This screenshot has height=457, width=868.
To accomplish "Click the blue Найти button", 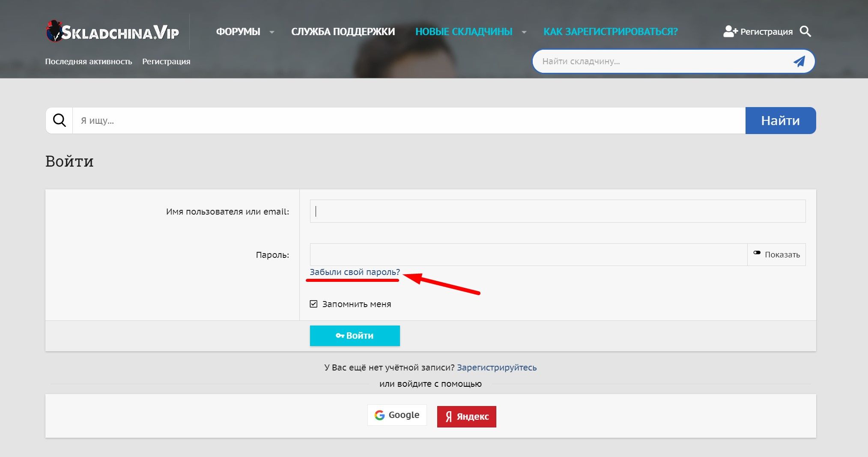I will coord(780,120).
